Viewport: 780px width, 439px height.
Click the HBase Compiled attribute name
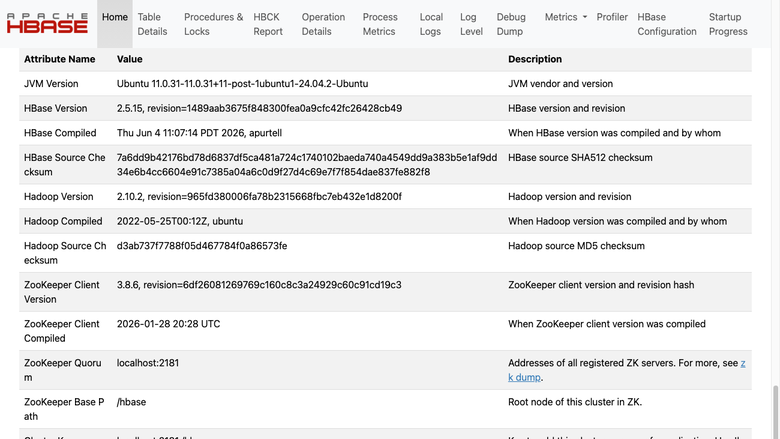point(60,133)
